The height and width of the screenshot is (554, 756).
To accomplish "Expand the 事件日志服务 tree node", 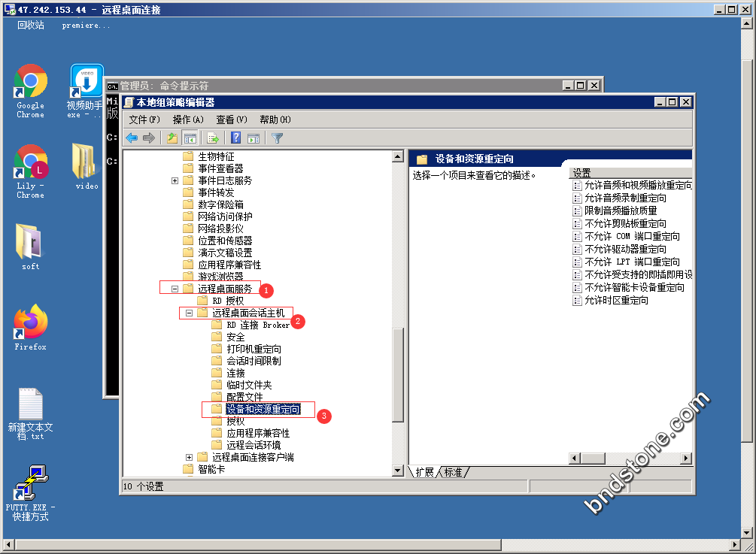I will [x=175, y=180].
